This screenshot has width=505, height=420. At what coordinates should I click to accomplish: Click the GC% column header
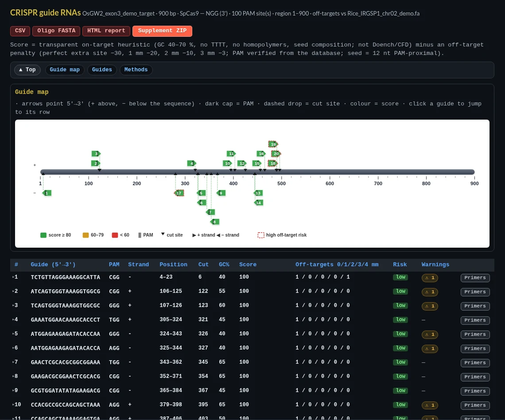pos(224,264)
